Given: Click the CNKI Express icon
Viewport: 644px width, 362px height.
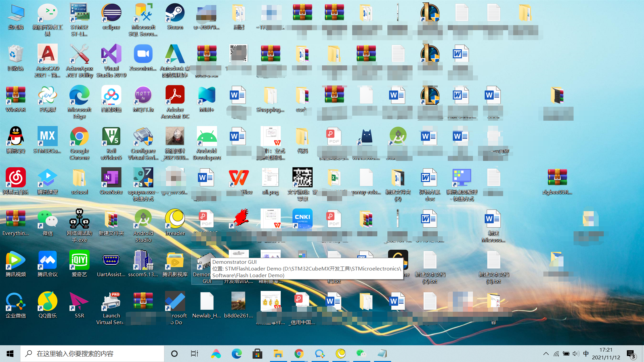Looking at the screenshot, I should click(302, 219).
